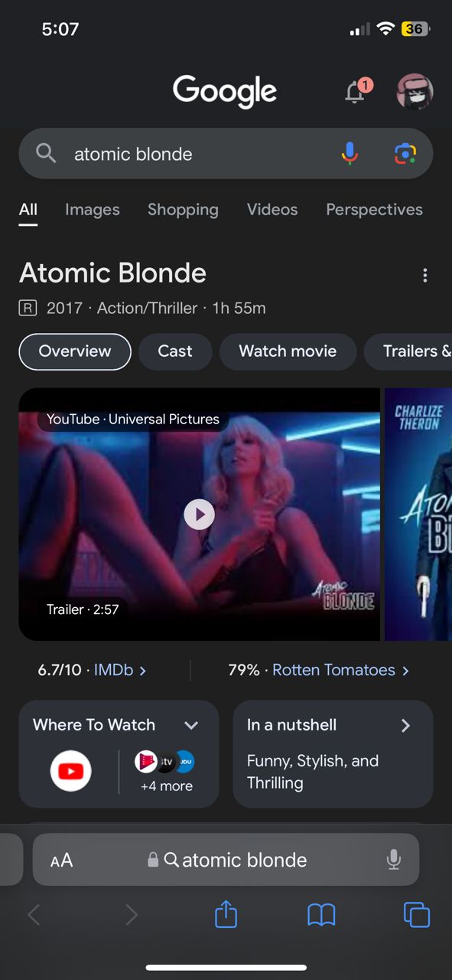Tap the AA reader settings button
The image size is (452, 980).
pyautogui.click(x=61, y=860)
